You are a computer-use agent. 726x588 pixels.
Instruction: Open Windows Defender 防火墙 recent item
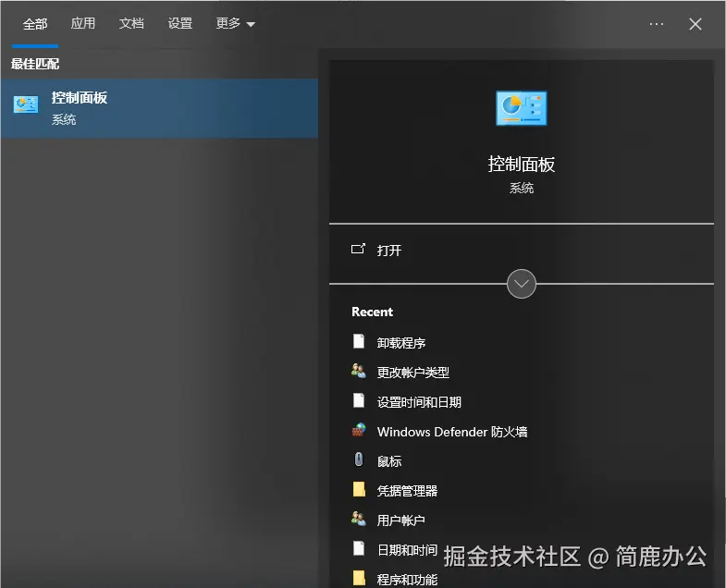452,432
